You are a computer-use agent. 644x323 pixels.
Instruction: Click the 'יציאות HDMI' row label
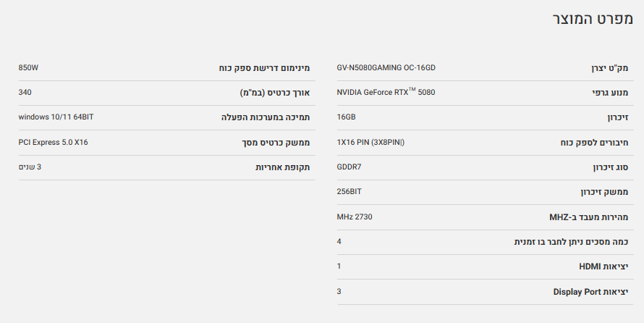[x=603, y=267]
